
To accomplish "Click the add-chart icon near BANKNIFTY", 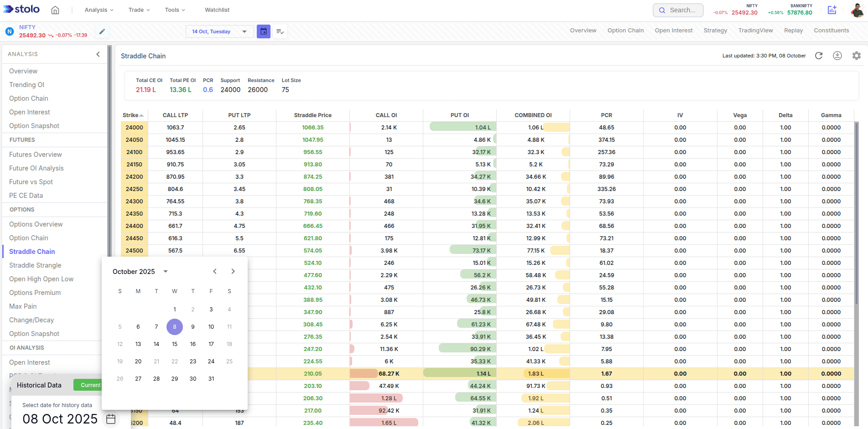I will pos(832,10).
